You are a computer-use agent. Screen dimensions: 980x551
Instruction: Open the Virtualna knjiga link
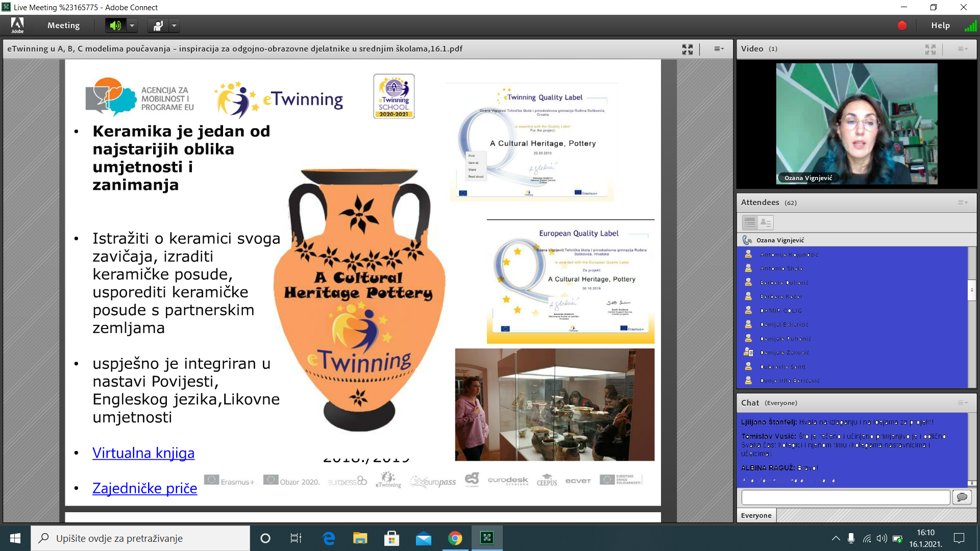pos(143,453)
